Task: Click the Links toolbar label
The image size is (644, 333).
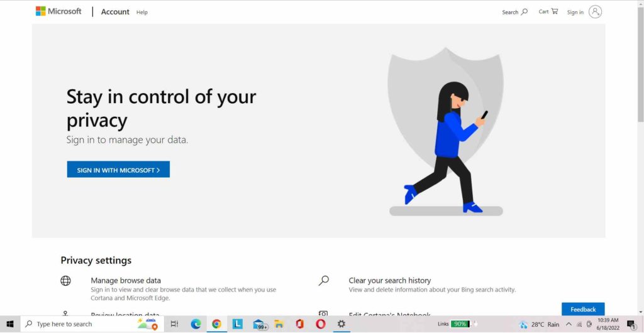Action: (443, 324)
